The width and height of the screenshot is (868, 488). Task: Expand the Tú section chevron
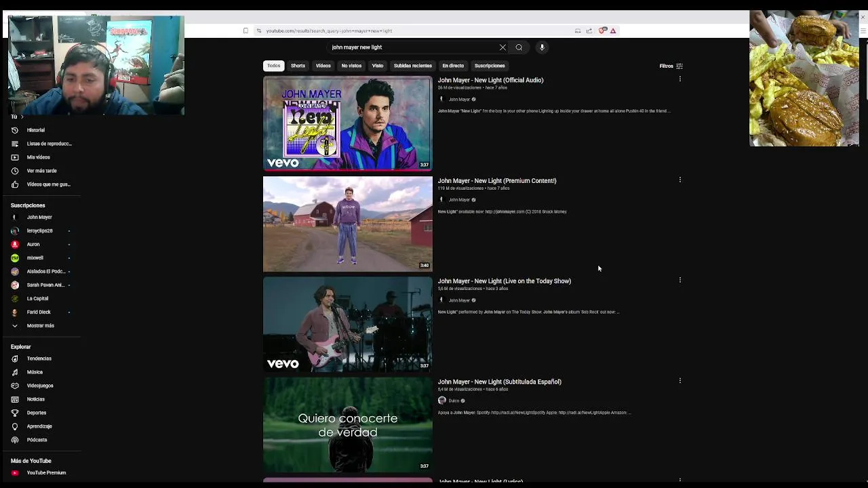click(x=22, y=117)
